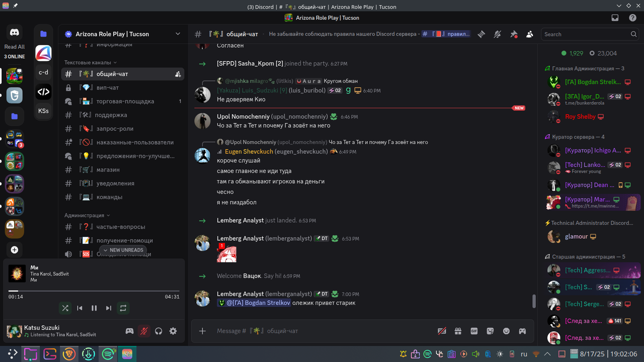
Task: Open the Help question mark icon
Action: [x=632, y=18]
